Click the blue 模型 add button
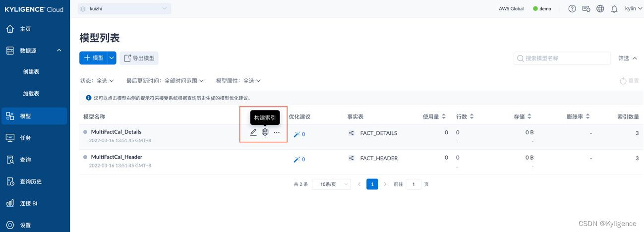This screenshot has width=644, height=232. tap(93, 58)
